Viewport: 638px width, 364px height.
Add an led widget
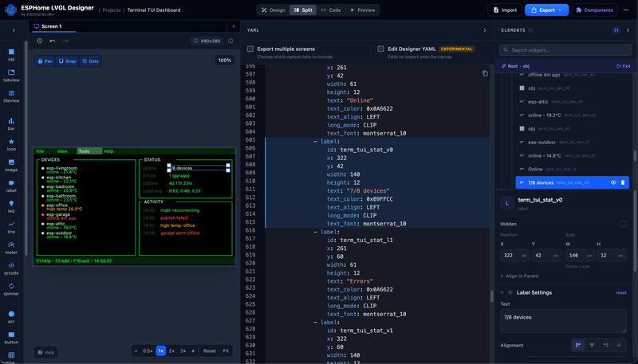[11, 207]
